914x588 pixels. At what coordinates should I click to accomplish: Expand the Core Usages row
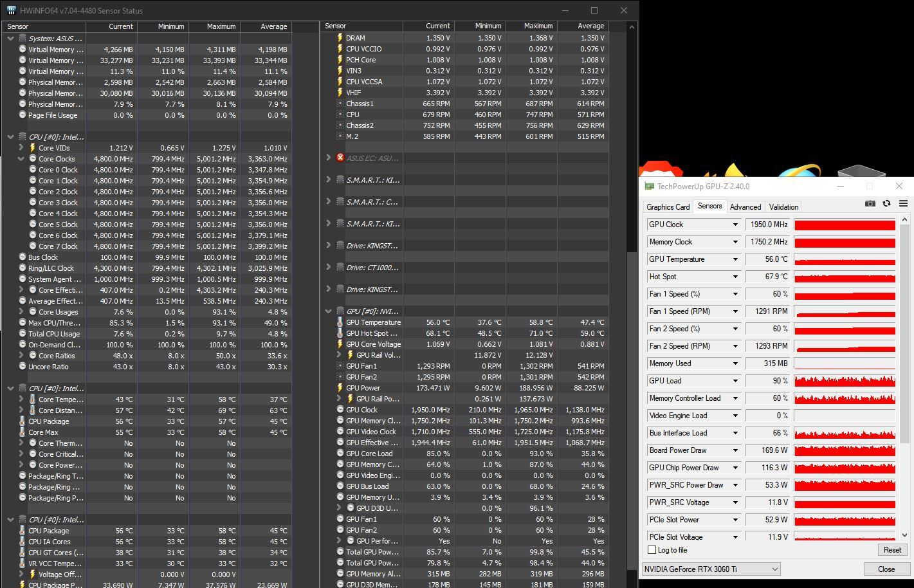point(21,312)
